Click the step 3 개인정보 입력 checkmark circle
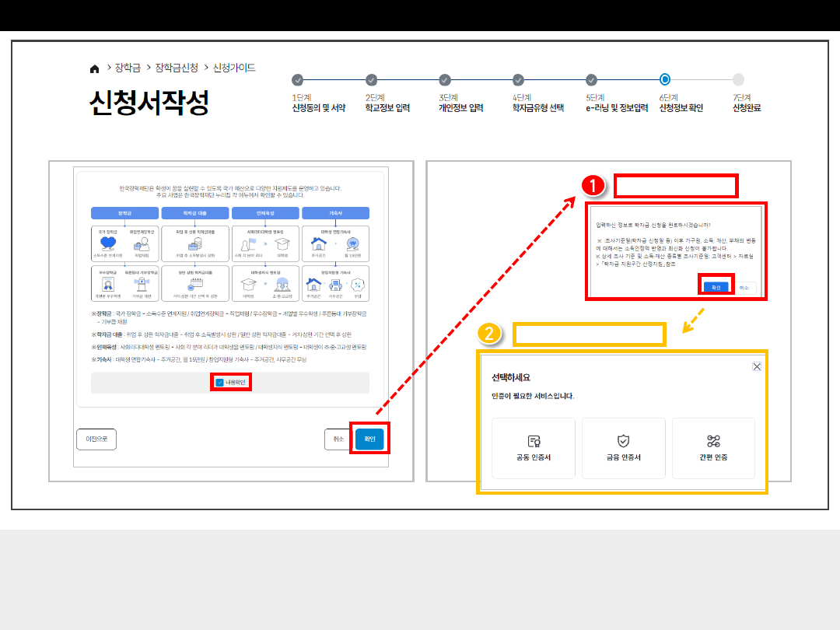This screenshot has width=840, height=630. pos(445,79)
